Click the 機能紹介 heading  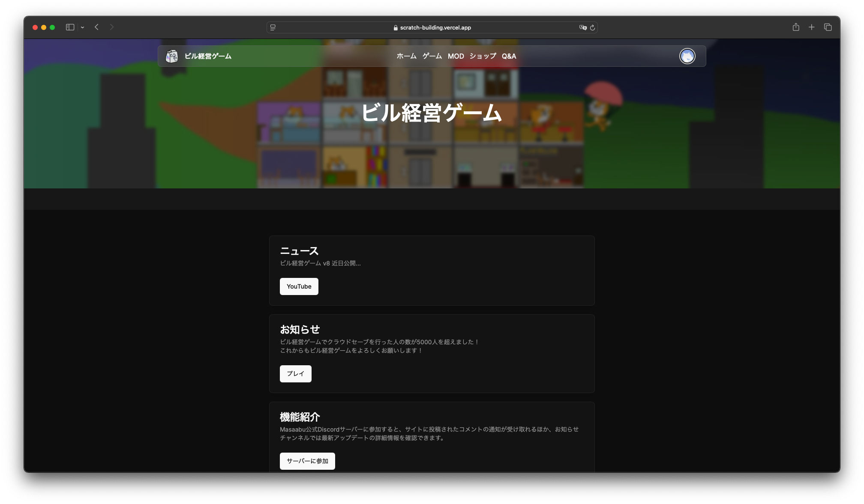pyautogui.click(x=300, y=417)
